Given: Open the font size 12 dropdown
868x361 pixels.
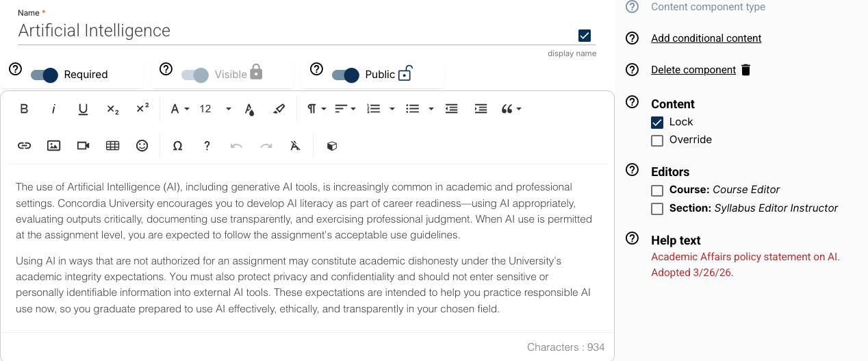Looking at the screenshot, I should tap(215, 109).
